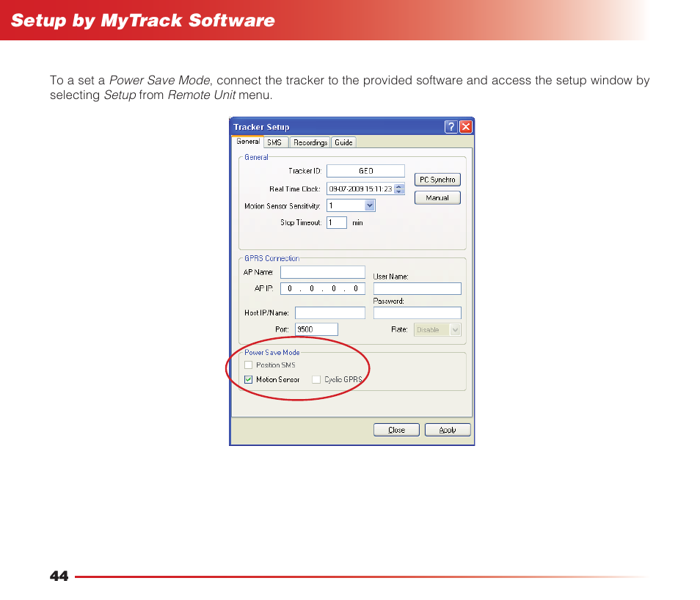Click the User Name input field
The image size is (700, 600).
(x=418, y=288)
